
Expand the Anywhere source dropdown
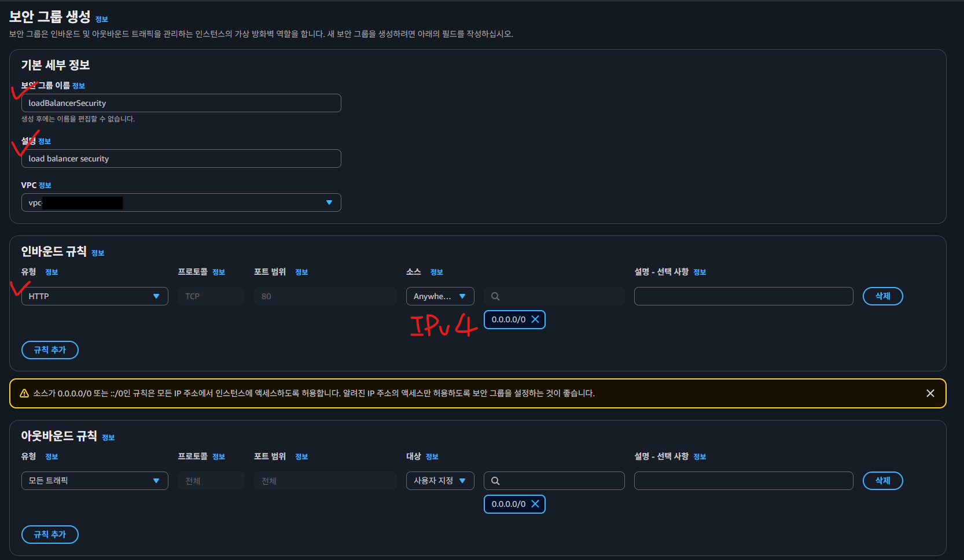440,296
